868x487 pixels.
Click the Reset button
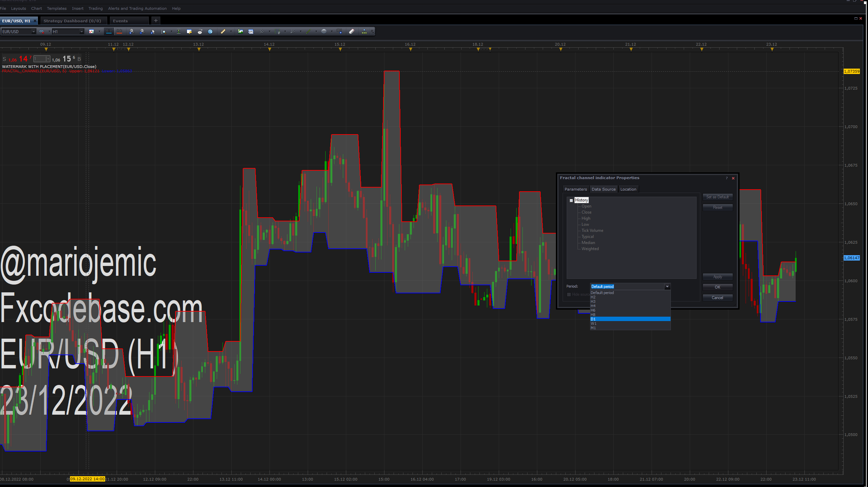[718, 208]
